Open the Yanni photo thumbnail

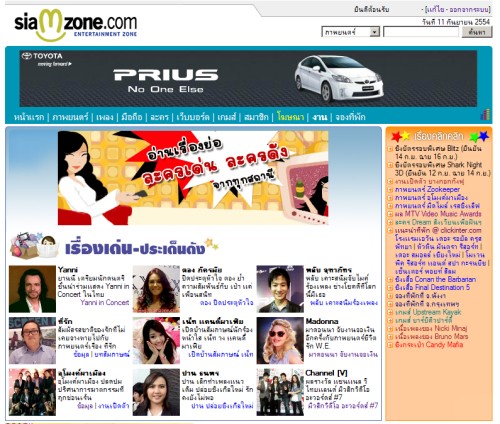32,289
